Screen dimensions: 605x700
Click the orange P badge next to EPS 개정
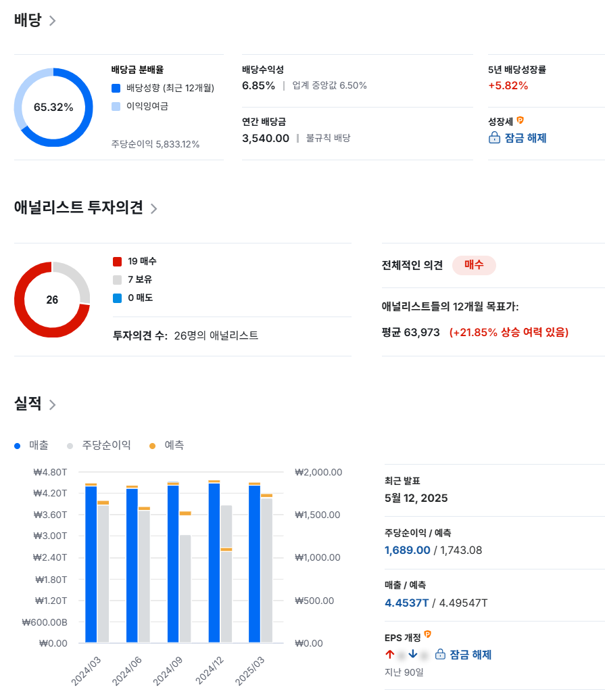click(x=428, y=635)
